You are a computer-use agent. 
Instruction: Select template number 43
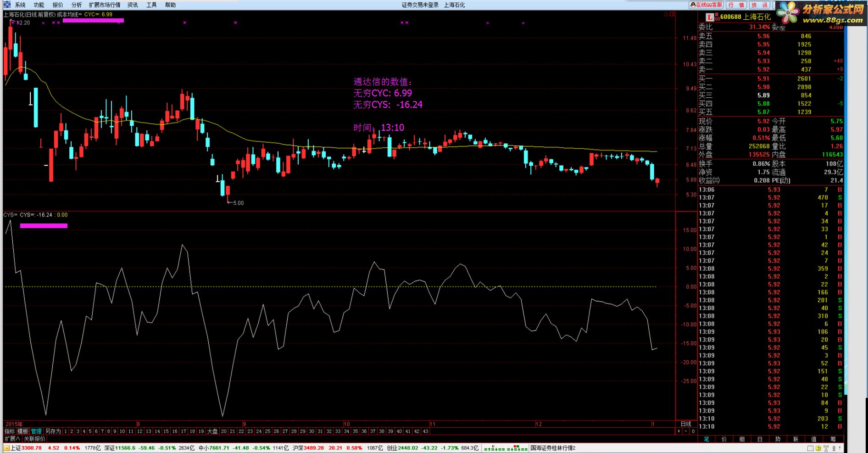pos(425,431)
